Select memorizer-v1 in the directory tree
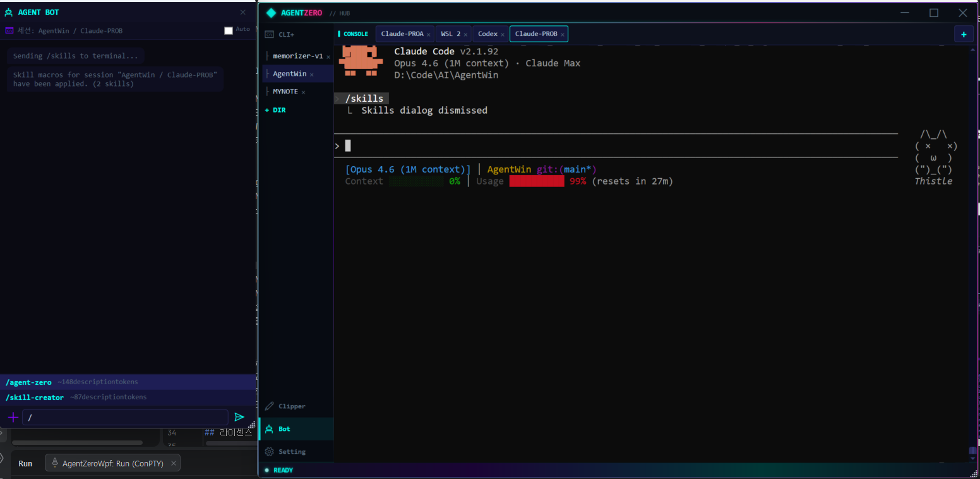This screenshot has height=479, width=980. pos(297,56)
